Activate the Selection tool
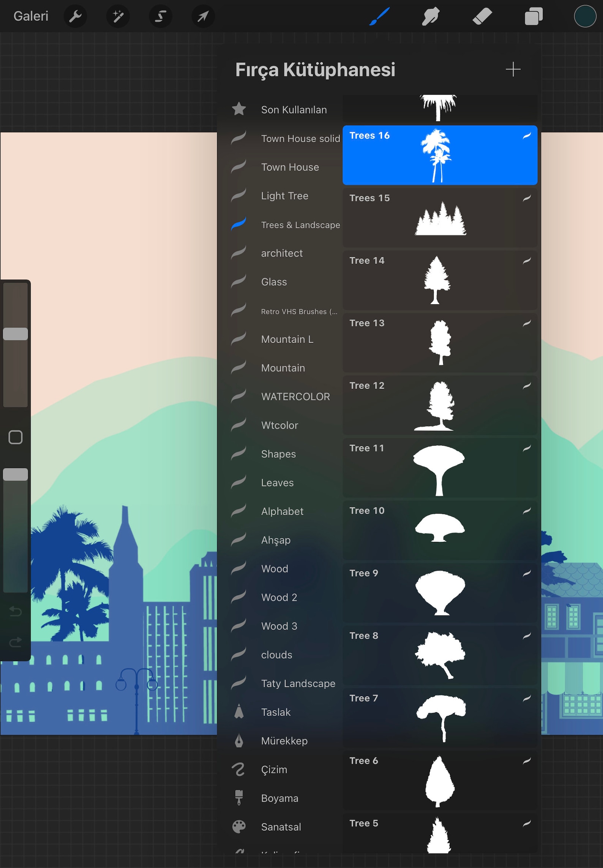The image size is (603, 868). [160, 16]
